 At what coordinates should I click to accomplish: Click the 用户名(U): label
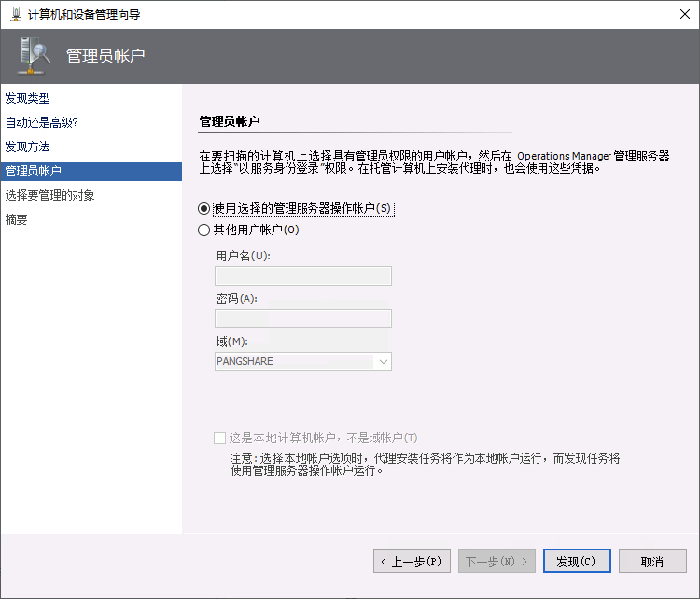coord(243,256)
